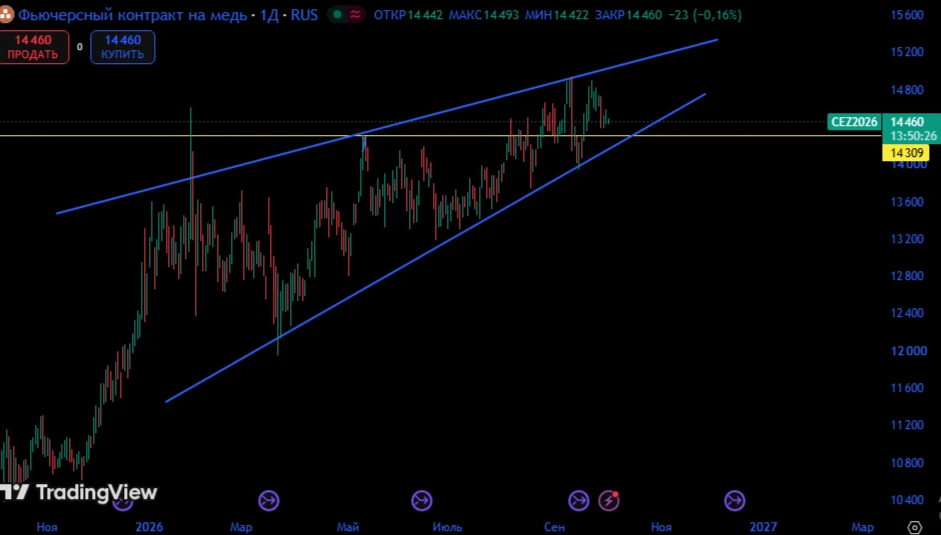The image size is (941, 535).
Task: Click the 13 600 price axis label
Action: (x=909, y=202)
